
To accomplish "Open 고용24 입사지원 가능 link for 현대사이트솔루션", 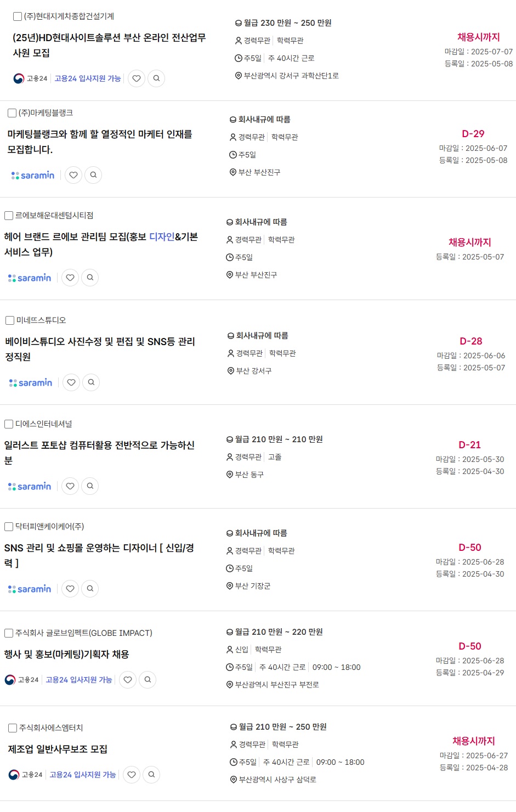I will click(x=88, y=78).
